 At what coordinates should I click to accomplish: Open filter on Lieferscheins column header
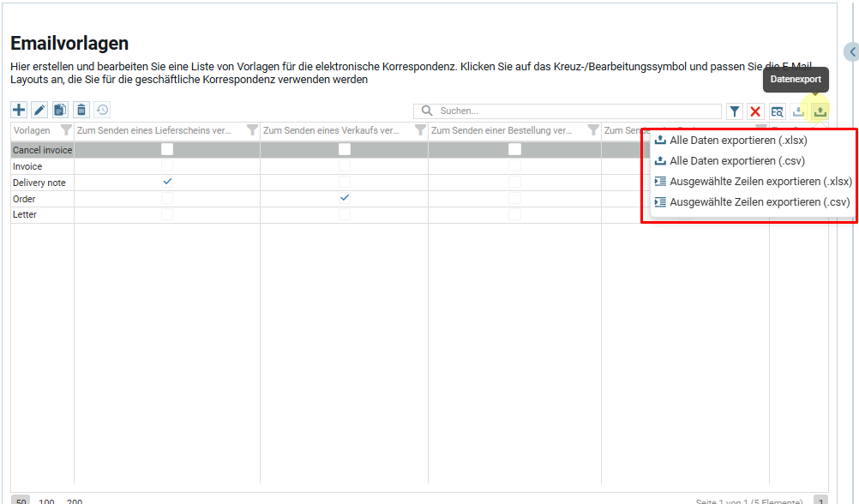pyautogui.click(x=252, y=130)
